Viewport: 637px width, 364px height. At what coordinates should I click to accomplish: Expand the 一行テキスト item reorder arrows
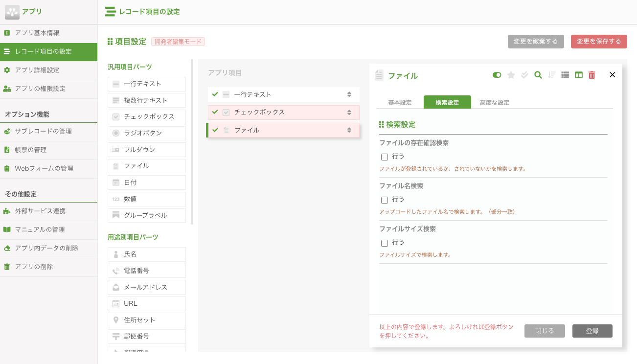[349, 94]
